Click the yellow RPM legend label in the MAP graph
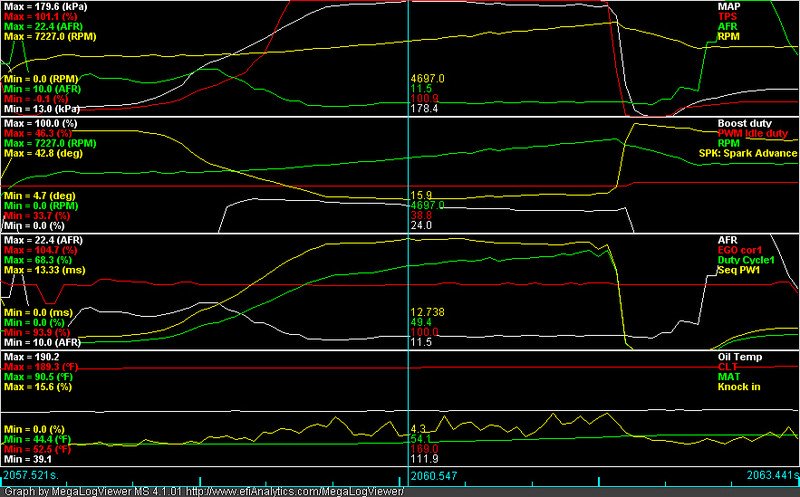800x497 pixels. point(729,37)
